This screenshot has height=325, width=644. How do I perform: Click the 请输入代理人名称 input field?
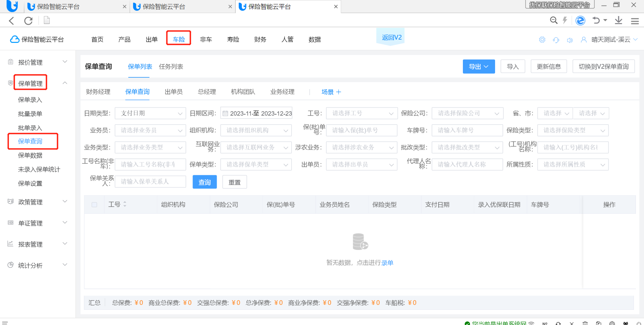(467, 165)
